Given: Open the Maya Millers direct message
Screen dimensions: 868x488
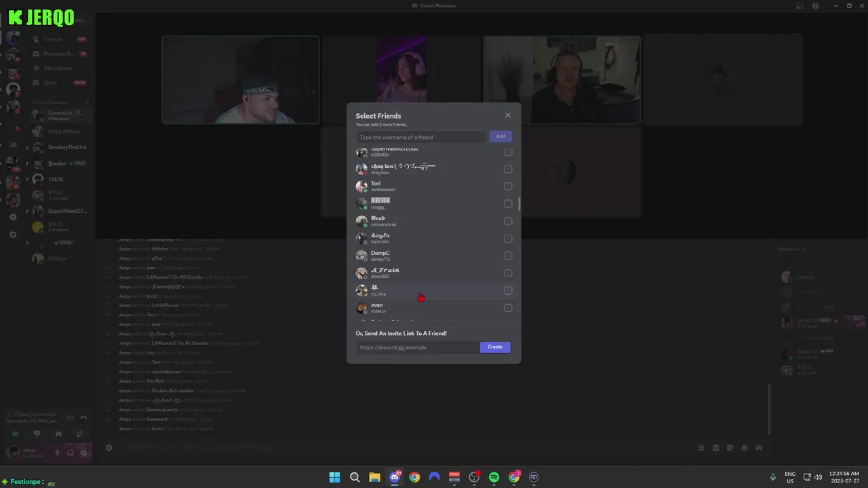Looking at the screenshot, I should point(60,131).
